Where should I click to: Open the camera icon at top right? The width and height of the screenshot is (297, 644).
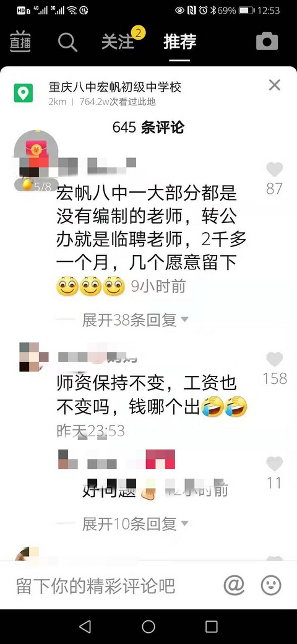pos(267,41)
